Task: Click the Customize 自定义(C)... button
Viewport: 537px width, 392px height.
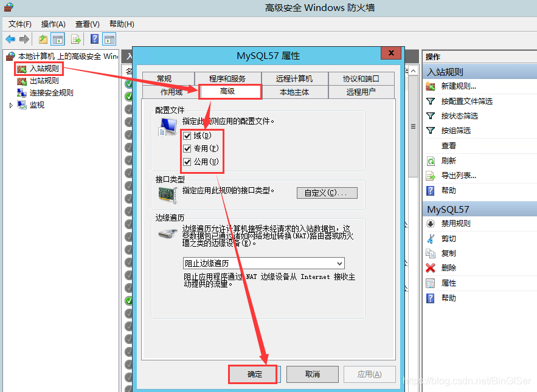Action: 327,193
